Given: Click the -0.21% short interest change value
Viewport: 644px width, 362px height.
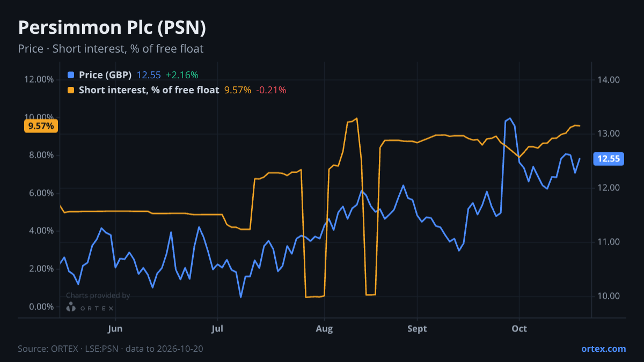Looking at the screenshot, I should pos(272,90).
